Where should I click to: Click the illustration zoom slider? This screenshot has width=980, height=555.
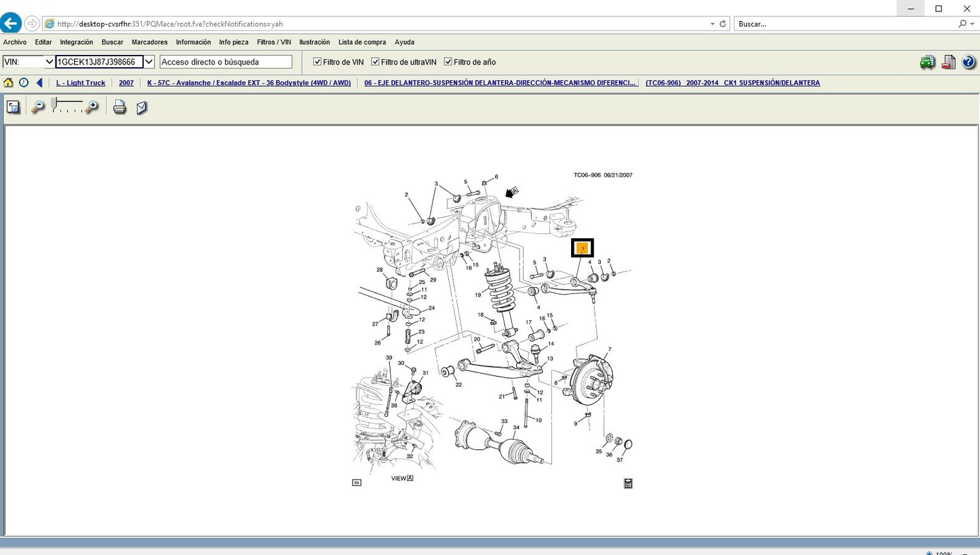coord(66,106)
